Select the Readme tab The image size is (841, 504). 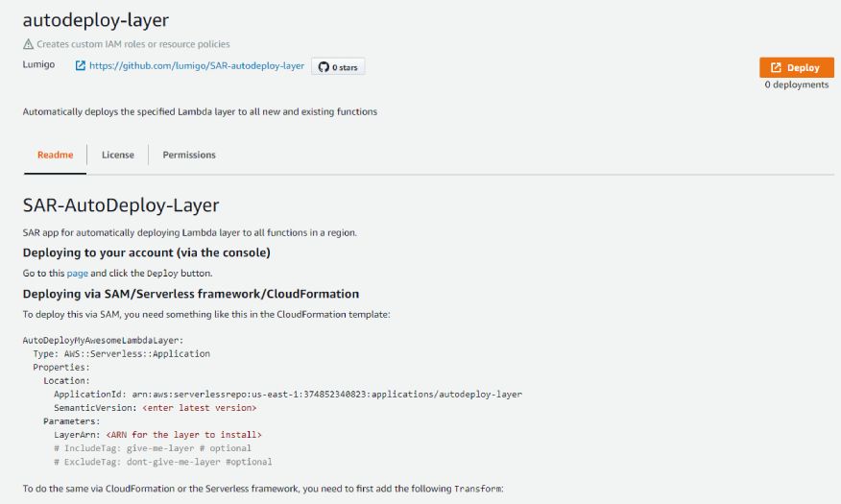point(56,155)
